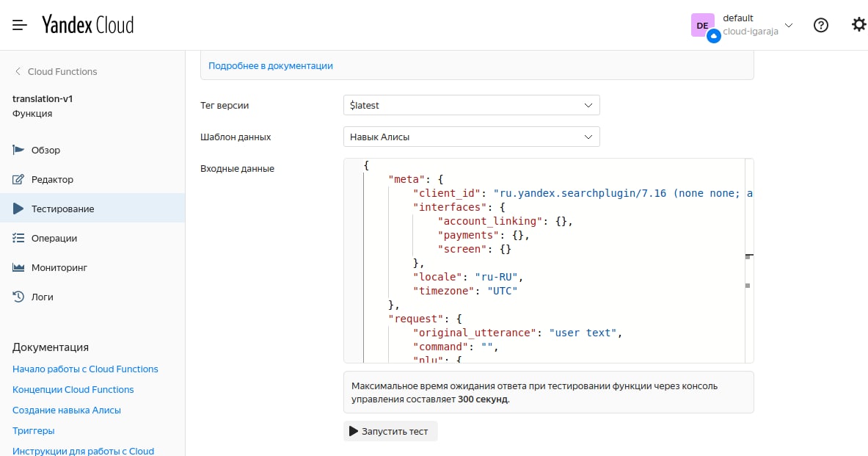868x456 pixels.
Task: Click the Тестирование play icon in the sidebar
Action: coord(18,209)
